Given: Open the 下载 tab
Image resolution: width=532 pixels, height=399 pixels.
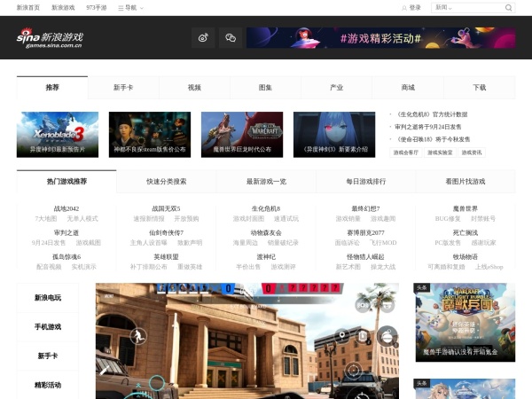Looking at the screenshot, I should pyautogui.click(x=479, y=88).
